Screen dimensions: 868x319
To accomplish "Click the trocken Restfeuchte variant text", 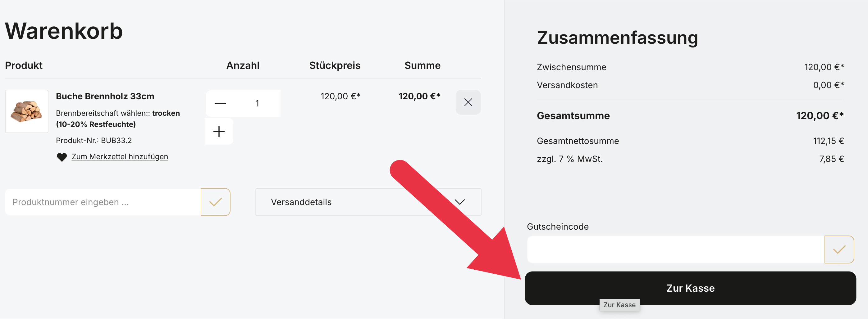I will (x=118, y=119).
